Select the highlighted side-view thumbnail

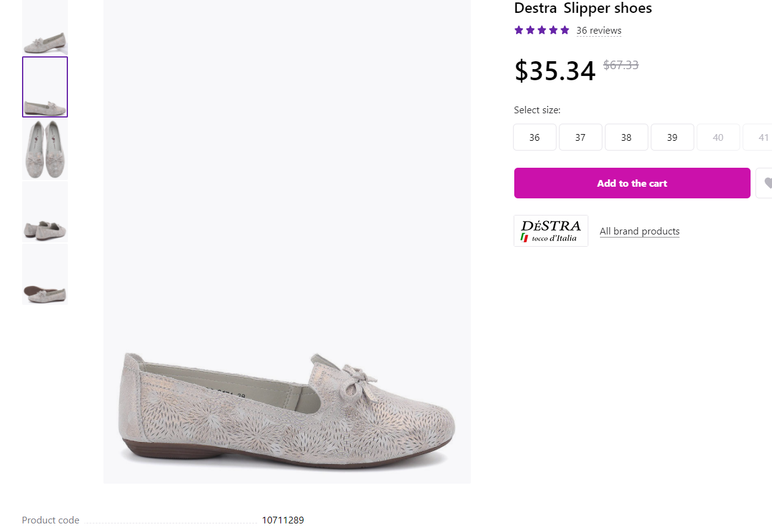pyautogui.click(x=45, y=87)
